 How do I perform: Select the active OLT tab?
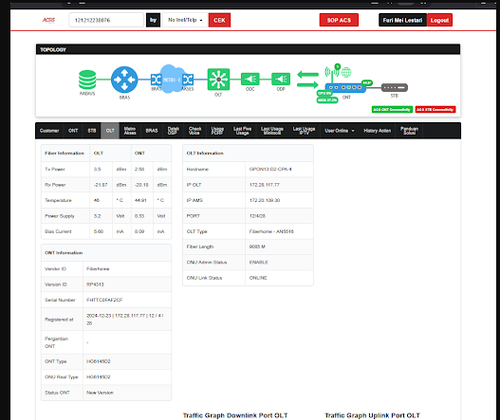tap(110, 131)
